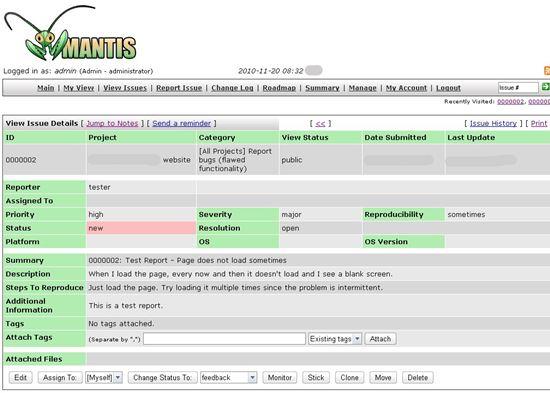Open the Existing tags dropdown
This screenshot has height=393, width=550.
[x=335, y=339]
